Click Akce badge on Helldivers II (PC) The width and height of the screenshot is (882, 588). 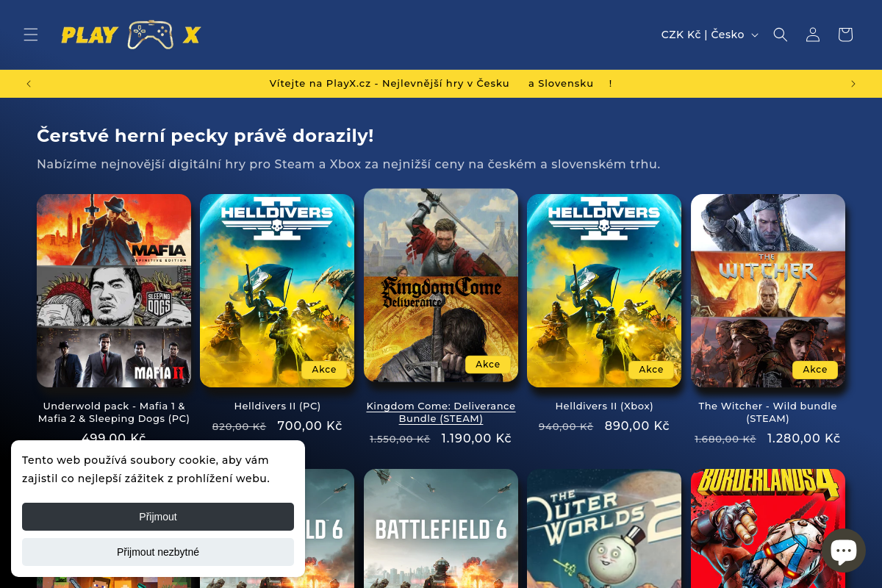click(324, 370)
